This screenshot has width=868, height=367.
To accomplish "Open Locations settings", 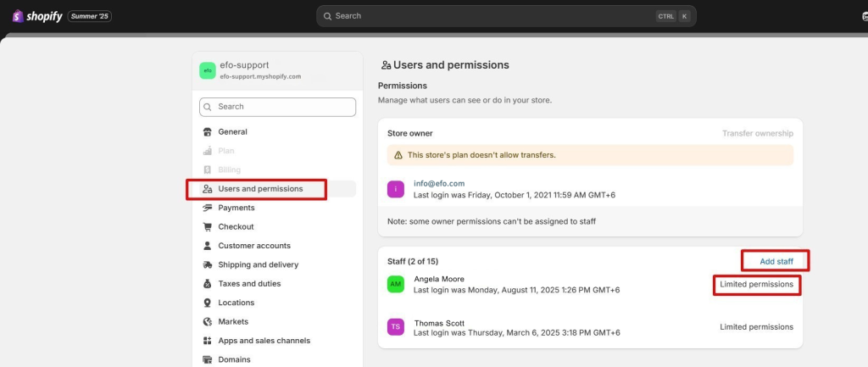I will point(236,303).
